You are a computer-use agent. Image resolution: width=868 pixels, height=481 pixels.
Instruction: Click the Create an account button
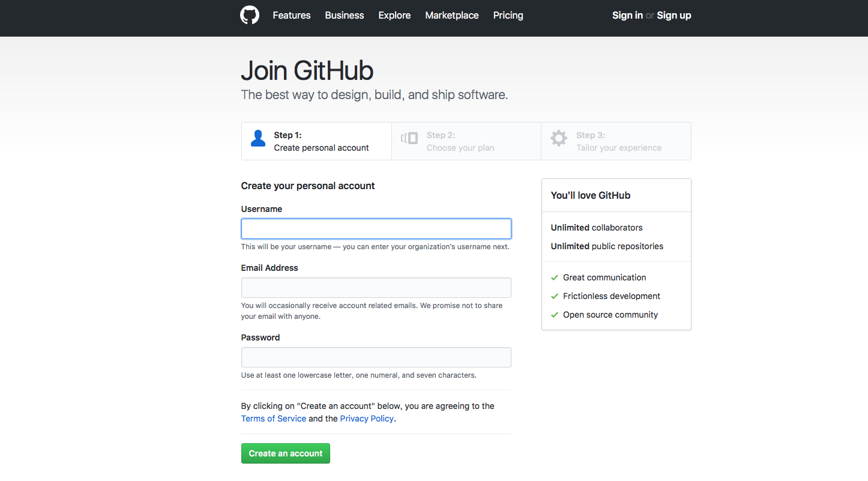pos(286,453)
